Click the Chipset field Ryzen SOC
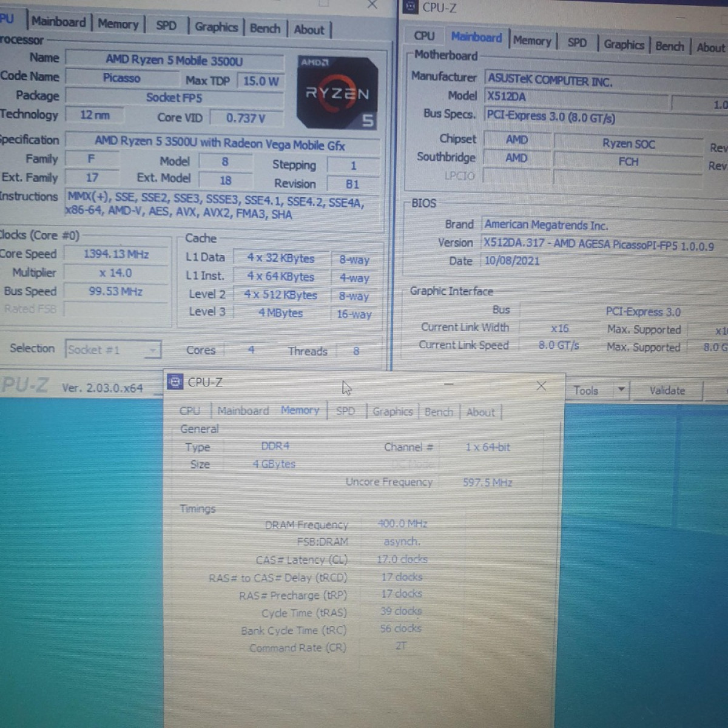 629,144
